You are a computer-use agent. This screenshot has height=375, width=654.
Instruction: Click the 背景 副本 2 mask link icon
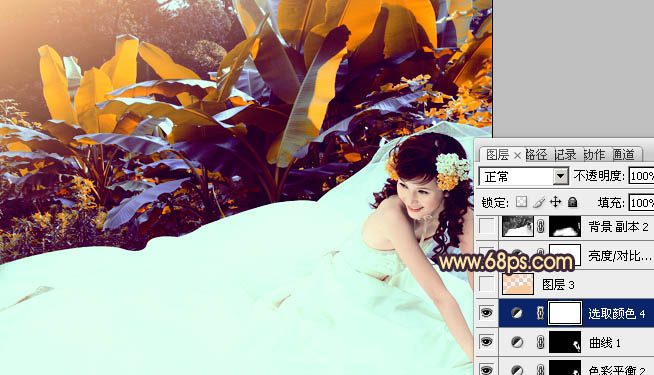(x=541, y=227)
